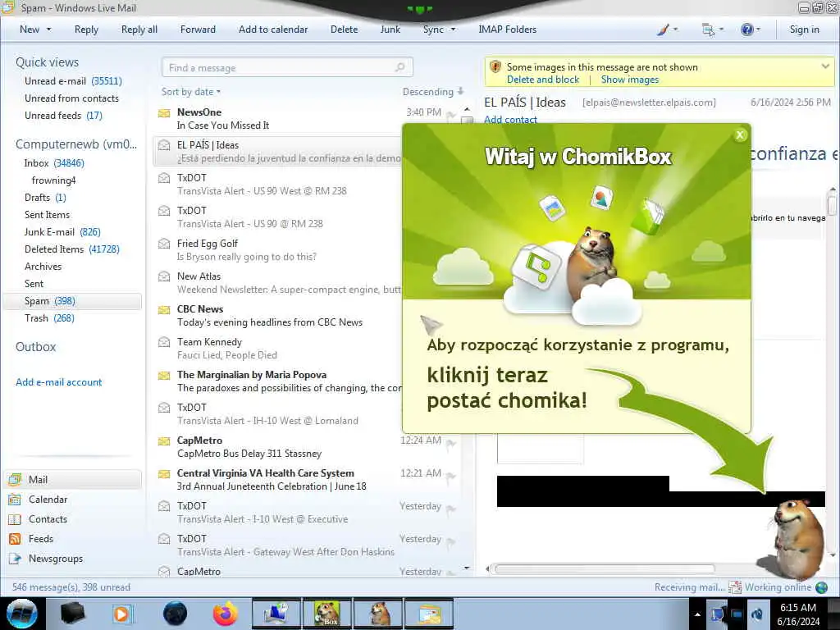Click flag icon on Central Virginia VA message
The image size is (840, 630).
[x=451, y=476]
